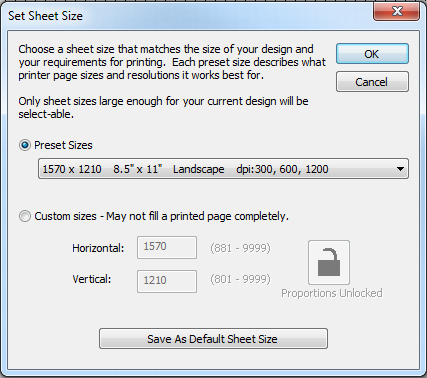Click the Vertical: label
The width and height of the screenshot is (427, 378).
pyautogui.click(x=92, y=279)
